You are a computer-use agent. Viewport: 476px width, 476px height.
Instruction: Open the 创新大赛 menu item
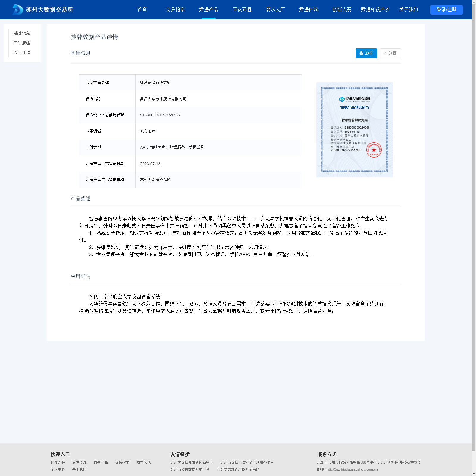pyautogui.click(x=342, y=10)
